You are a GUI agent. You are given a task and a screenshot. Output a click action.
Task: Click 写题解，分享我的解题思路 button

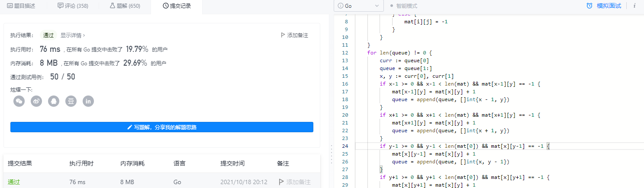pos(162,127)
